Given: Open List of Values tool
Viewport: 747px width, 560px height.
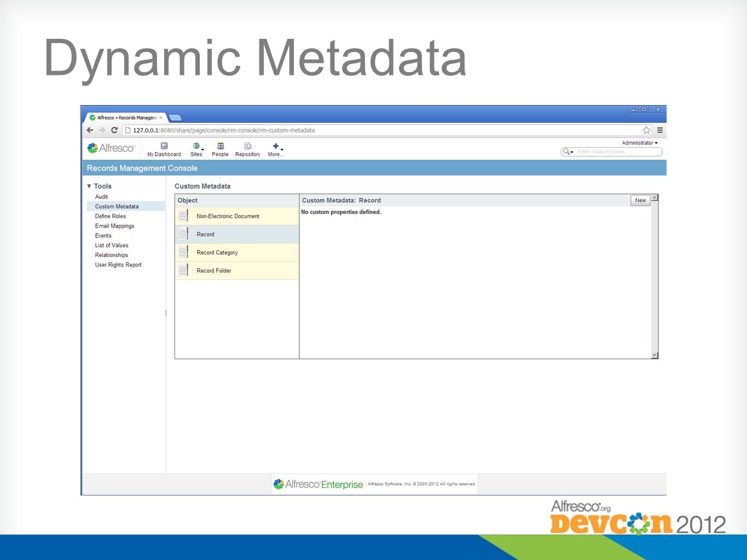Looking at the screenshot, I should (112, 246).
